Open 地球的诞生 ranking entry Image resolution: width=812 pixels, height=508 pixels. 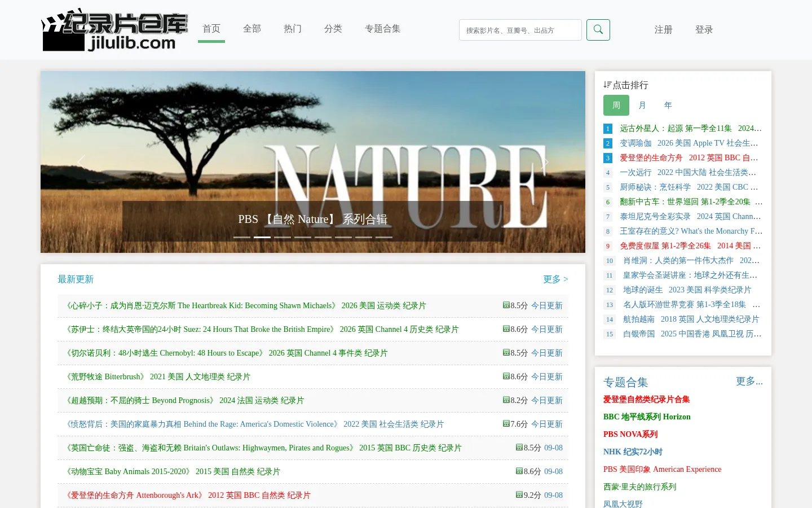click(x=687, y=290)
